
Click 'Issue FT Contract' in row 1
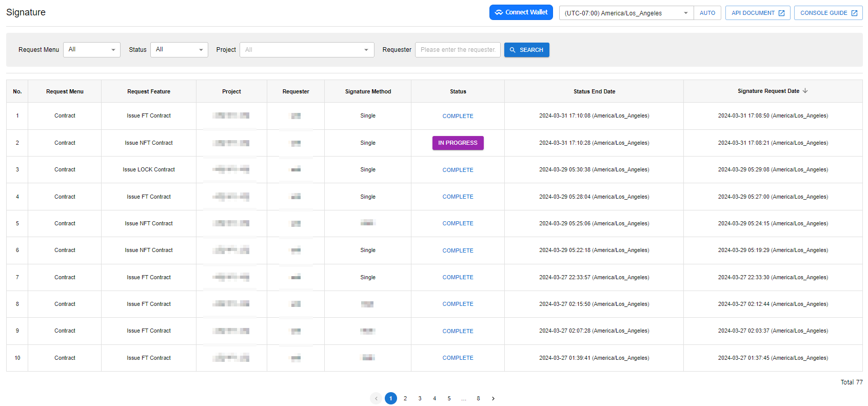click(x=149, y=115)
